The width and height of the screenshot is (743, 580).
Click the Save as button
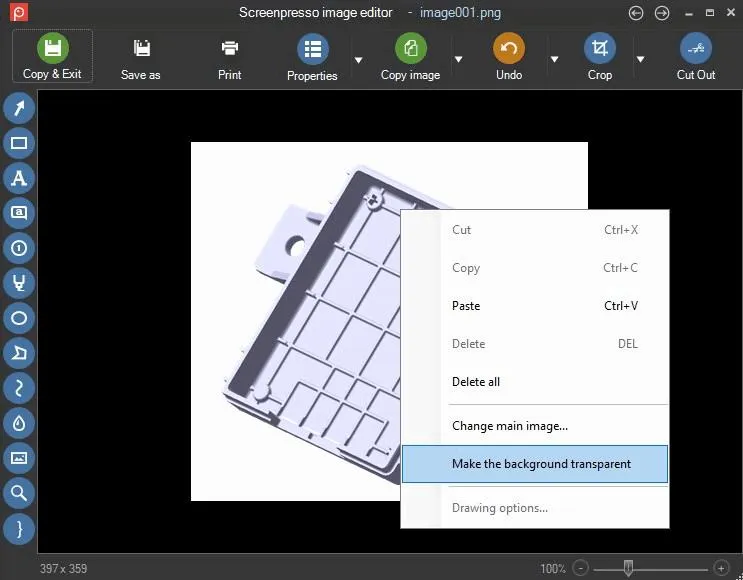[x=141, y=57]
